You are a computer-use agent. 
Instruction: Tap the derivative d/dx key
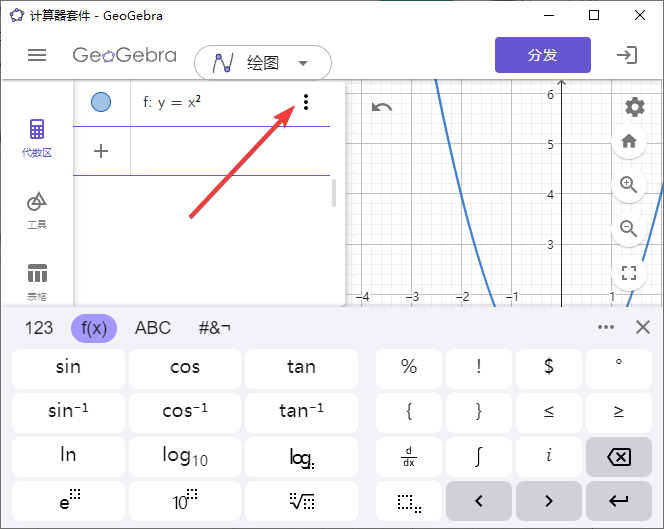coord(409,456)
